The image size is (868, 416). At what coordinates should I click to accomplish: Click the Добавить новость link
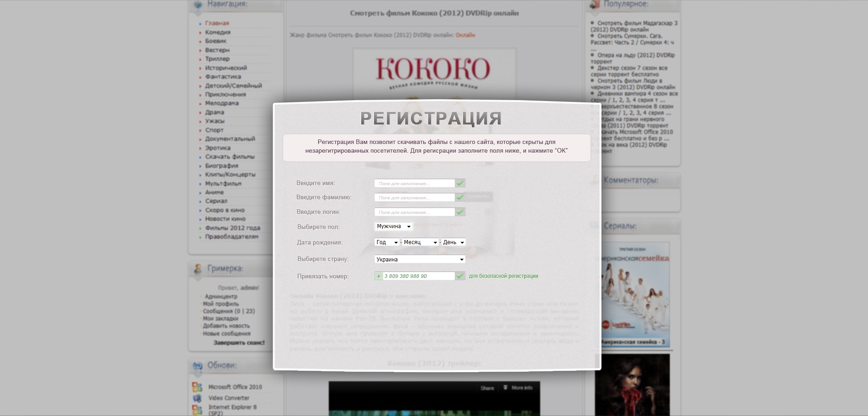click(226, 326)
